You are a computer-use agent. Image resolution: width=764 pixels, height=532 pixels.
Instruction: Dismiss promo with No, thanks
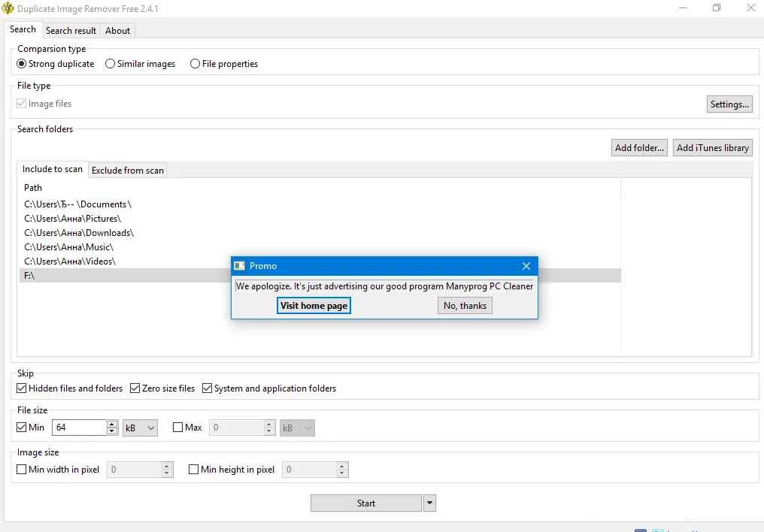(x=465, y=306)
